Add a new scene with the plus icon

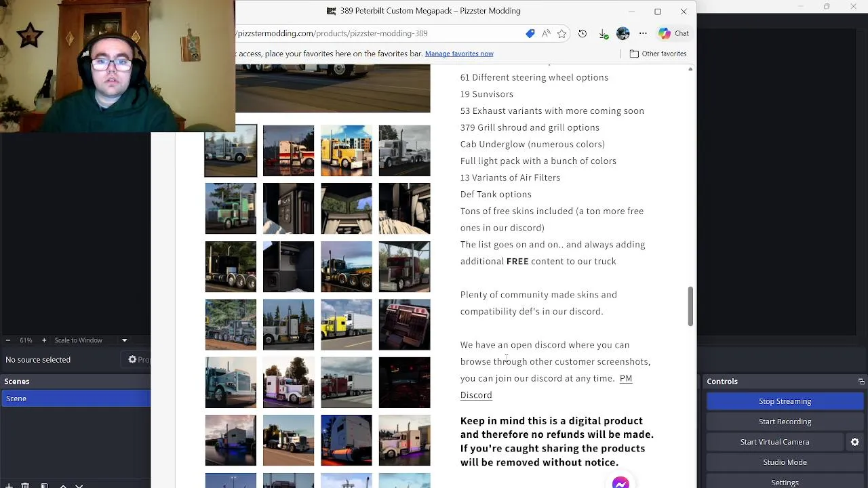(8, 485)
